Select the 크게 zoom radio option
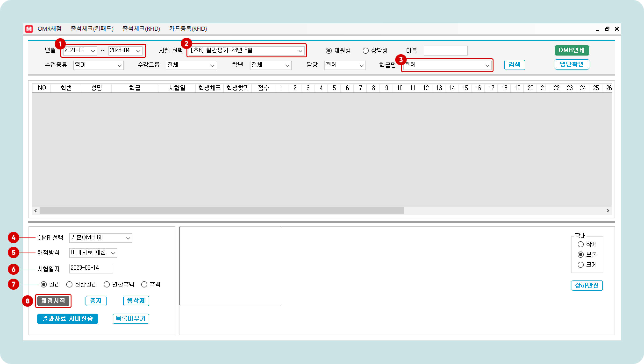 580,265
